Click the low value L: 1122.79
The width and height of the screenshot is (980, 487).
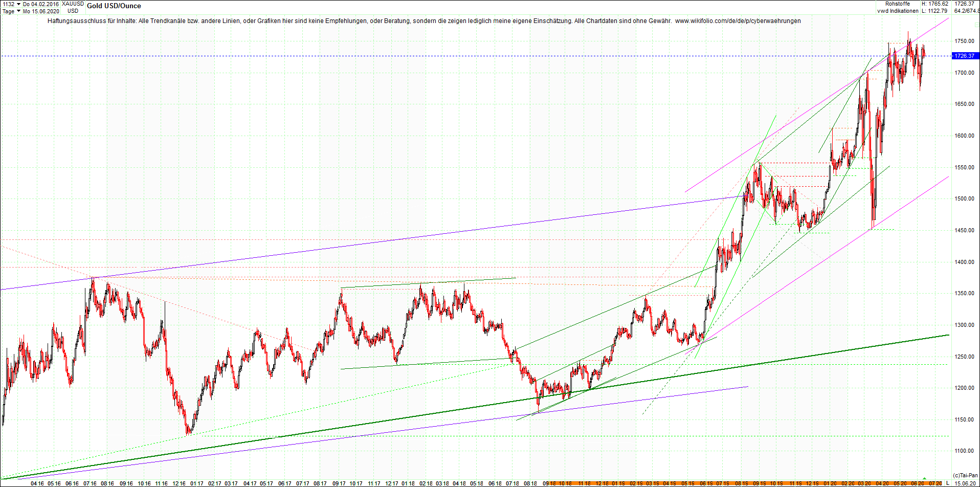point(935,11)
